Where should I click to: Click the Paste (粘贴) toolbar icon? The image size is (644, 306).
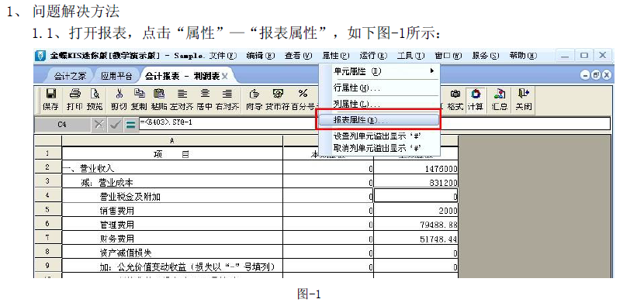pos(158,100)
